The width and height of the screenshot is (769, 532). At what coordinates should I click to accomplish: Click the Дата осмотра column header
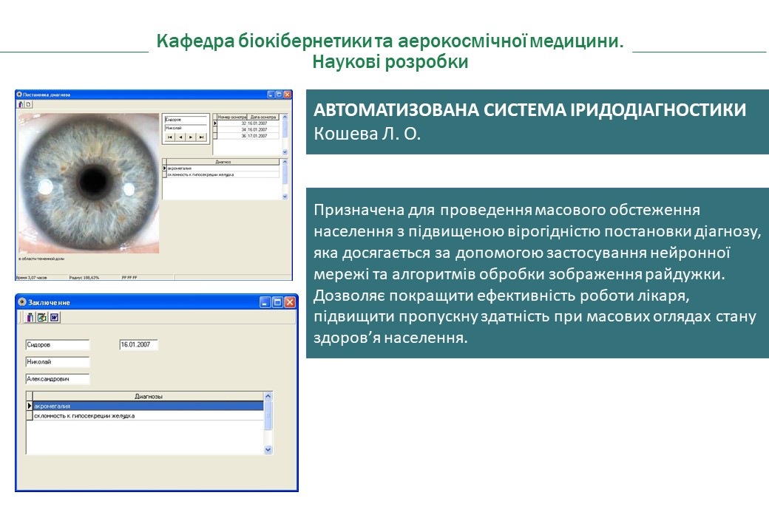click(263, 117)
